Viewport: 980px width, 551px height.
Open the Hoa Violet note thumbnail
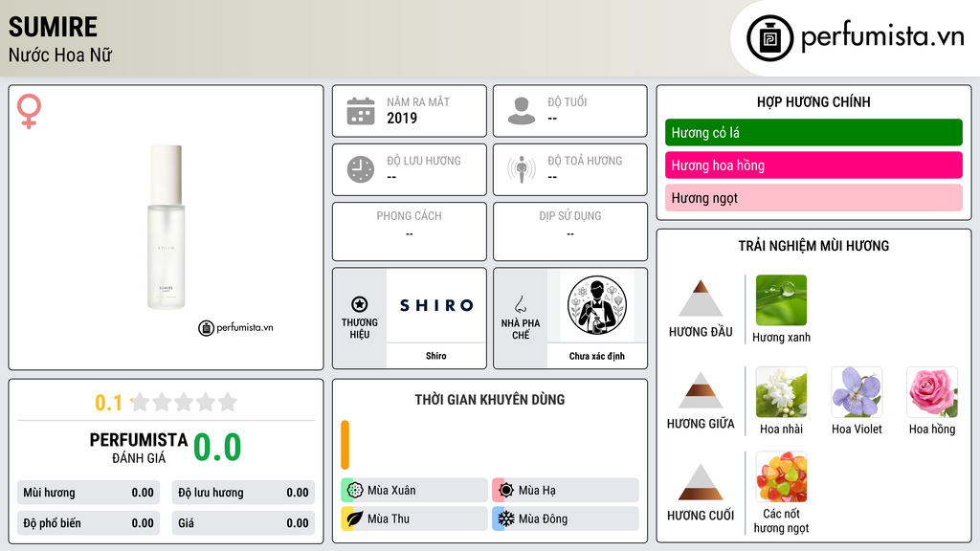(x=857, y=392)
